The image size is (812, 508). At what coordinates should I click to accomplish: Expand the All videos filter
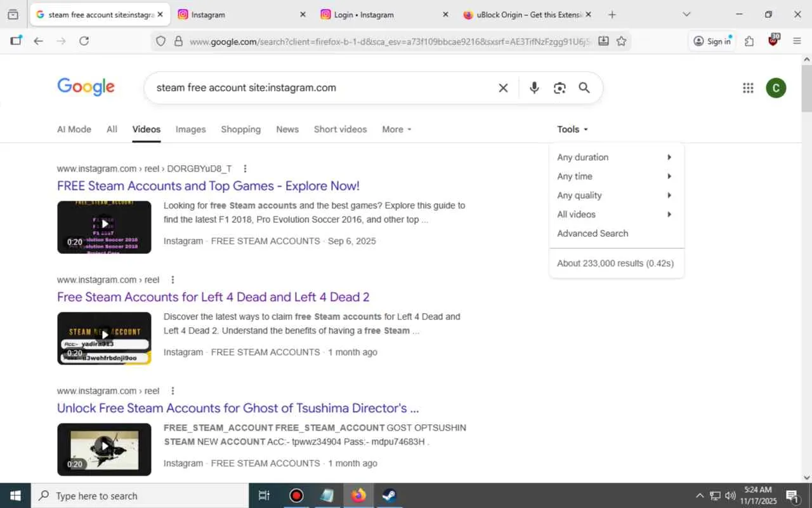click(x=616, y=215)
